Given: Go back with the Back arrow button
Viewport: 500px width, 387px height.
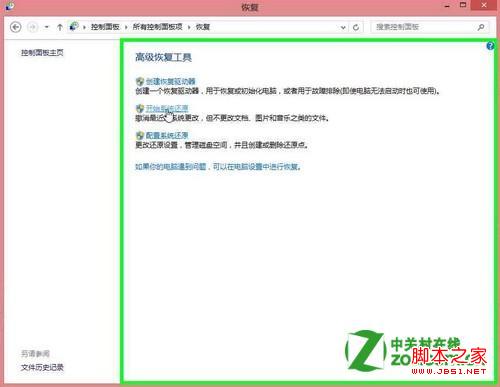Looking at the screenshot, I should coord(16,27).
